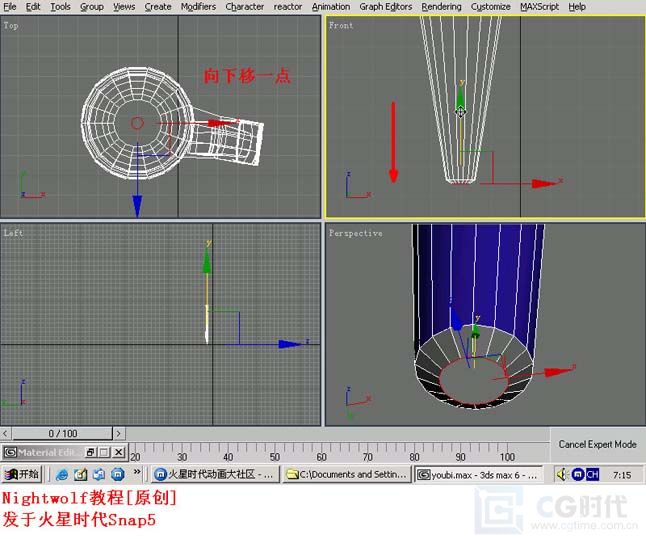The height and width of the screenshot is (539, 646).
Task: Click the 0 / 100 time slider handle
Action: (x=62, y=434)
